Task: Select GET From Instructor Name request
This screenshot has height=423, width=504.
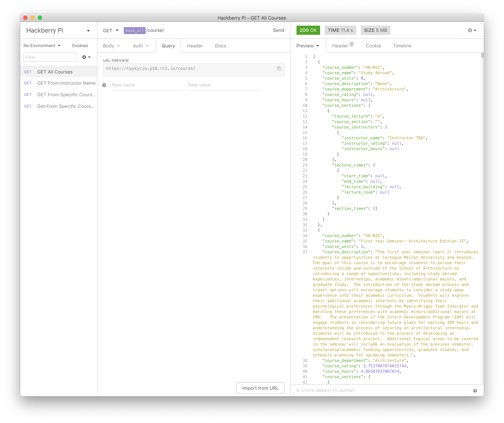Action: click(66, 83)
